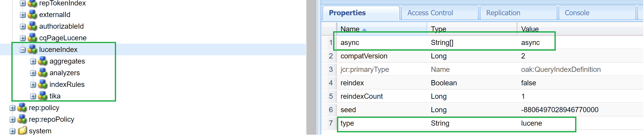
Task: Click the seed value -8806497028946770000
Action: (x=560, y=110)
